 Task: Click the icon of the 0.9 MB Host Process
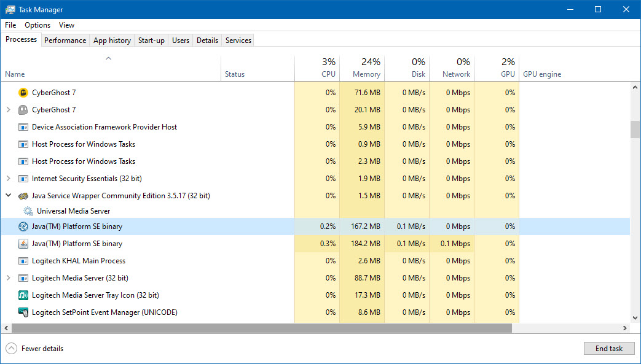[x=23, y=144]
